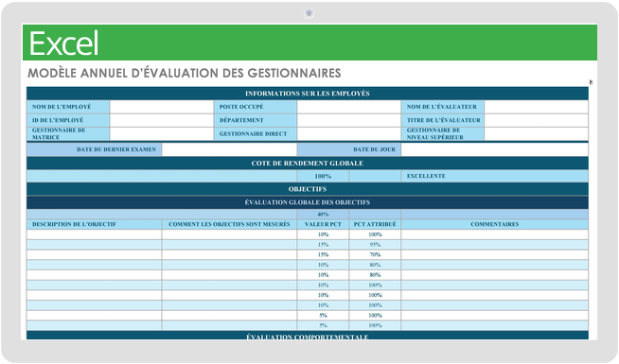Select the 15% value beside the 70% cell
The height and width of the screenshot is (364, 619).
click(x=323, y=254)
